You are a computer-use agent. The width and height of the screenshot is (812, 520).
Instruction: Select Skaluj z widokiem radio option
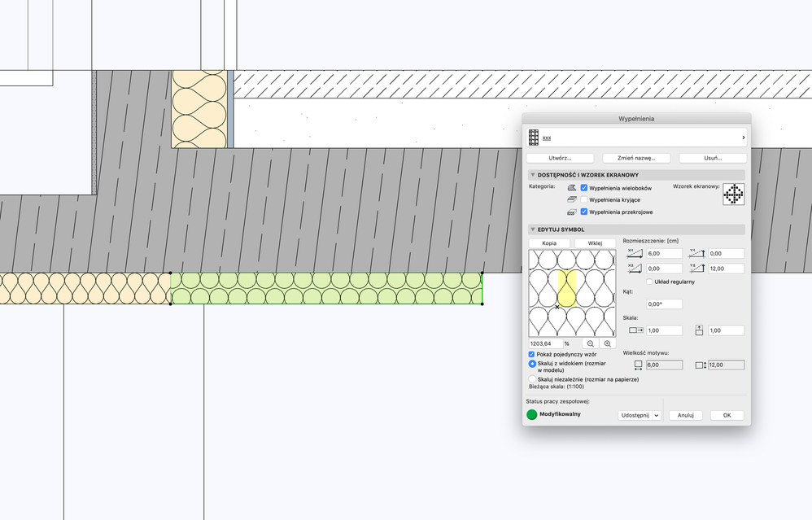coord(532,364)
